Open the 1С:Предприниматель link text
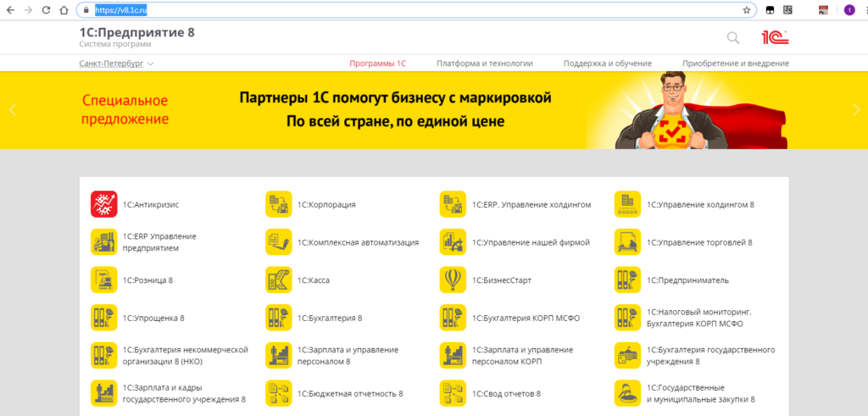Screen dimensions: 868x416 pyautogui.click(x=687, y=280)
